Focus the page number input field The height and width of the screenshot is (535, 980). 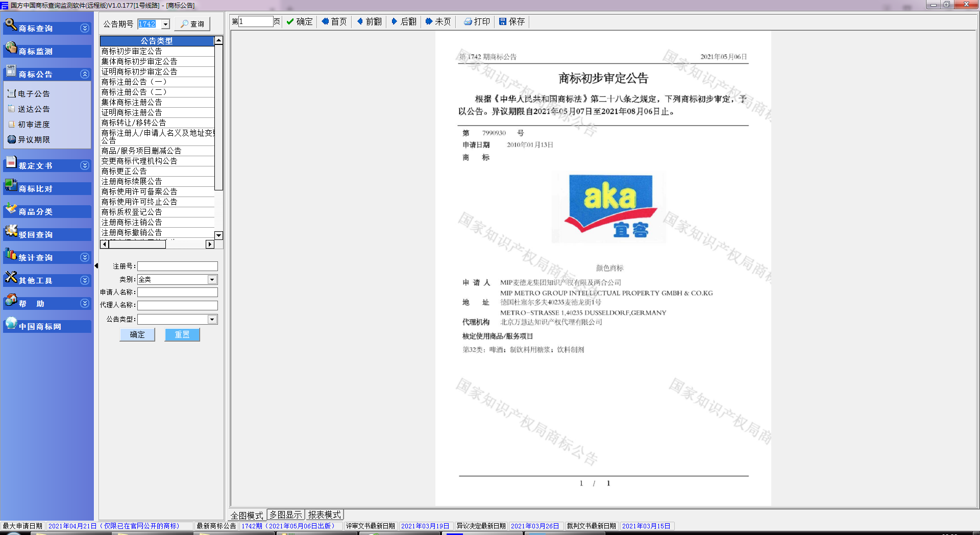(x=256, y=21)
